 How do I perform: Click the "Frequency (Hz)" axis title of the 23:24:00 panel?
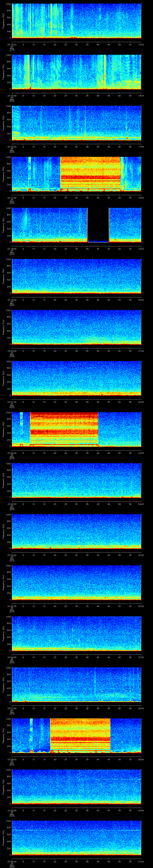click(x=3, y=531)
